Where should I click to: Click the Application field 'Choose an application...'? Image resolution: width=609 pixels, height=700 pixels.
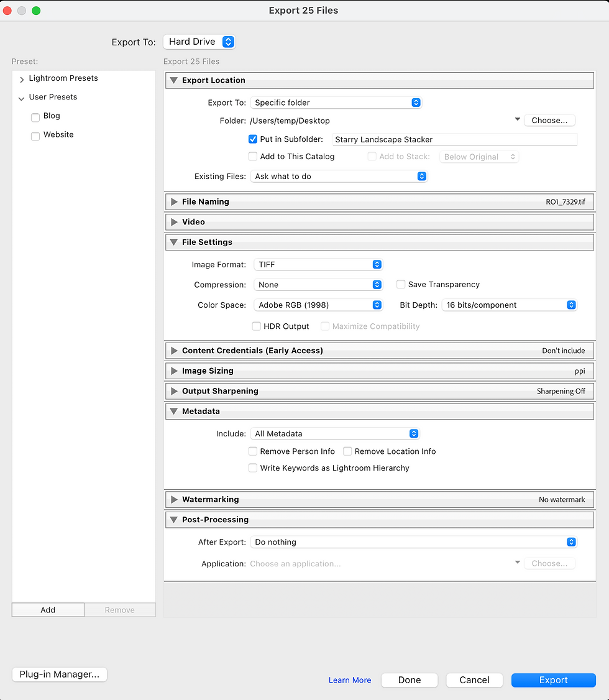[295, 563]
